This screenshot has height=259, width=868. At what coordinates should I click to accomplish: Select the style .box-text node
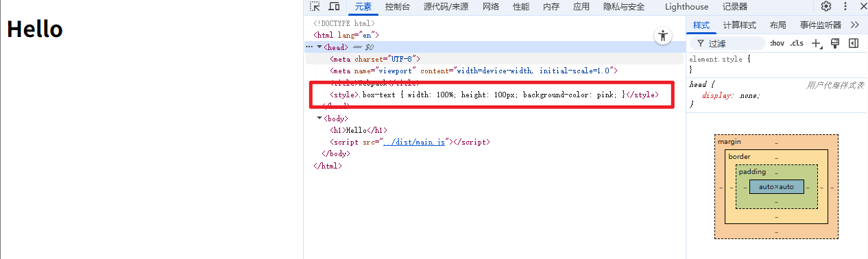[494, 95]
